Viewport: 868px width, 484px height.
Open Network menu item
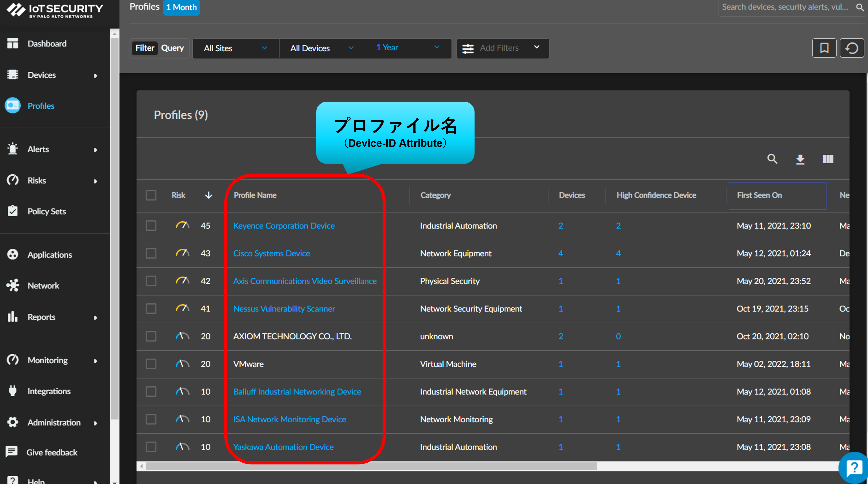pos(43,286)
